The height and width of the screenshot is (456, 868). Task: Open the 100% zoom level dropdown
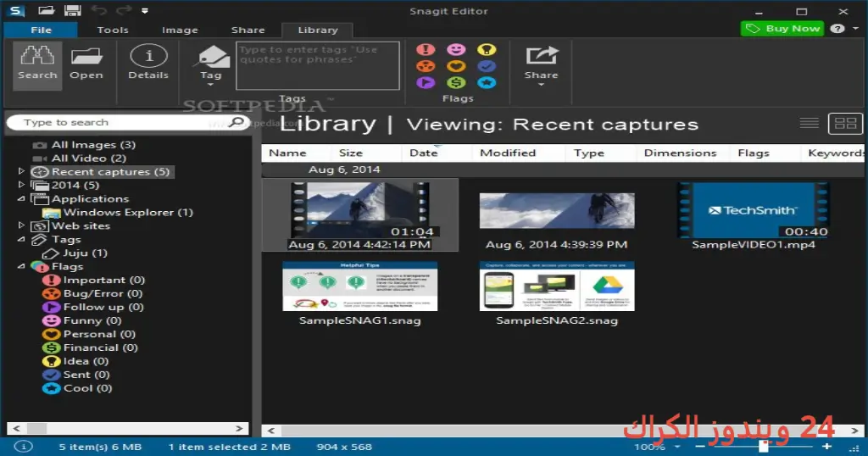pyautogui.click(x=677, y=447)
